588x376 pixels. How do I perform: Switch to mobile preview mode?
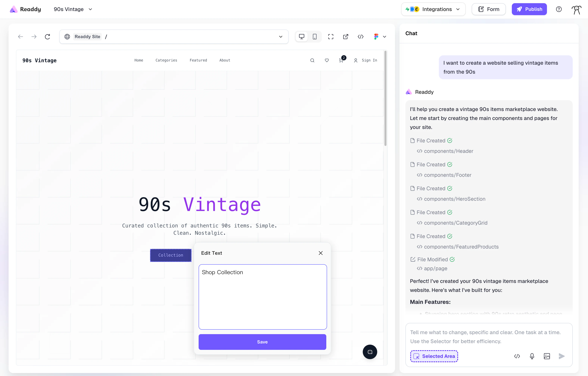click(315, 37)
